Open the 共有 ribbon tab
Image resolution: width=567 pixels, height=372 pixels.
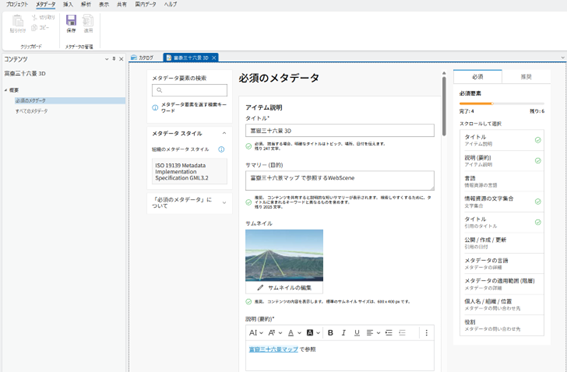[122, 4]
